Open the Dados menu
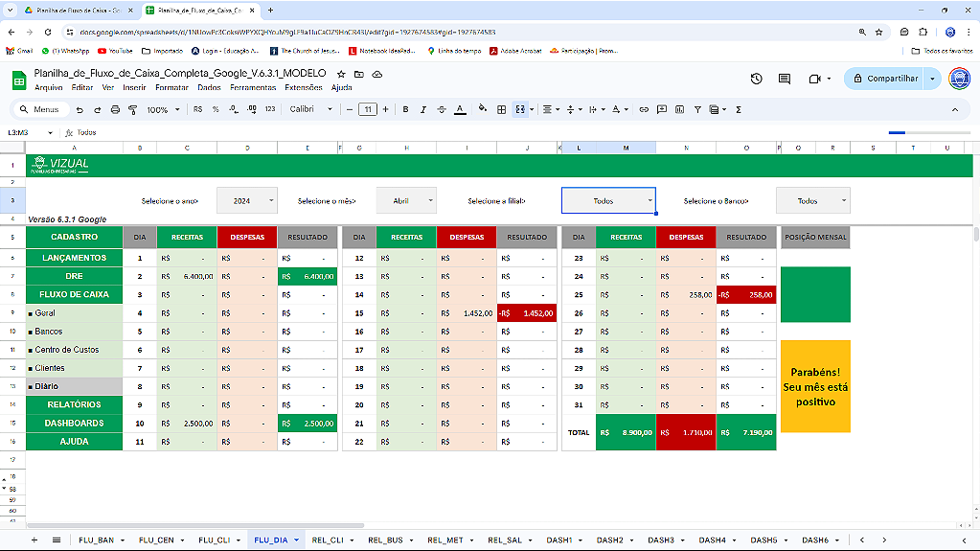This screenshot has width=980, height=551. coord(208,87)
